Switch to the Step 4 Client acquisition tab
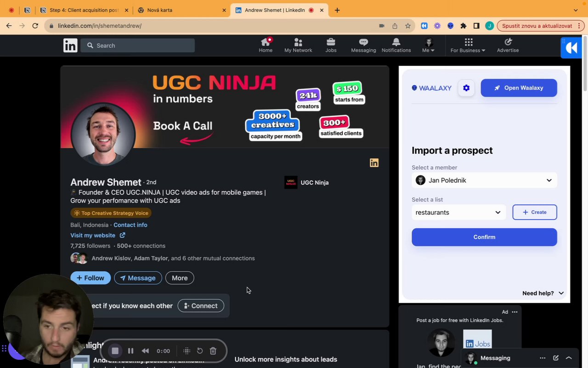This screenshot has height=368, width=588. pos(84,10)
